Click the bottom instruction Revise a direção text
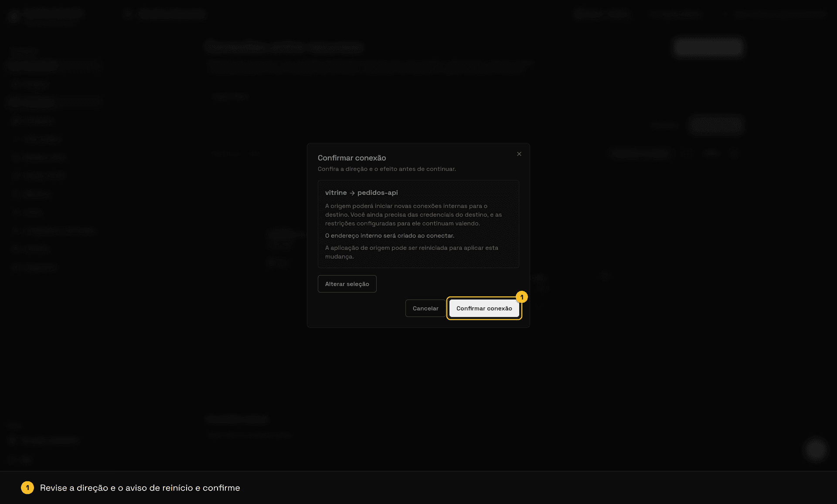Screen dimensions: 837x504 pos(140,487)
